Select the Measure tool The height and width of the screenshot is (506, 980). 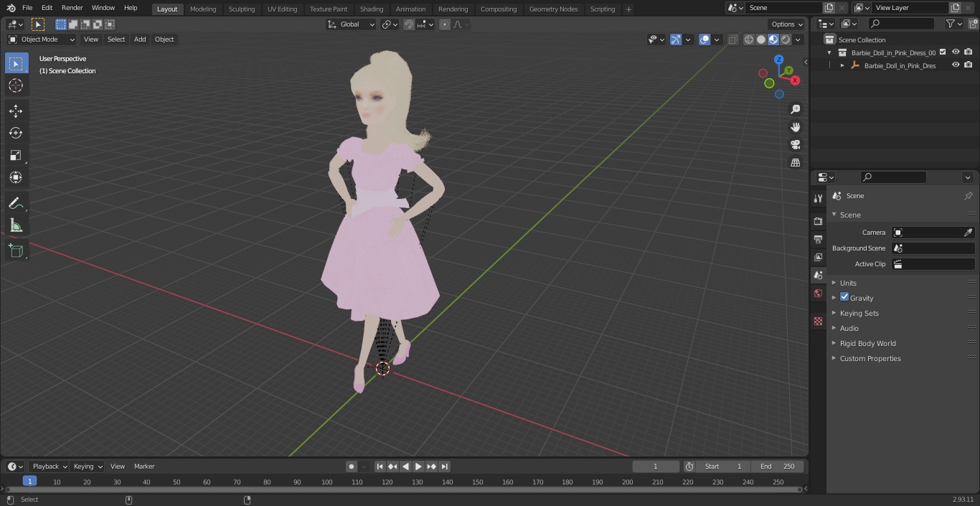pos(16,225)
